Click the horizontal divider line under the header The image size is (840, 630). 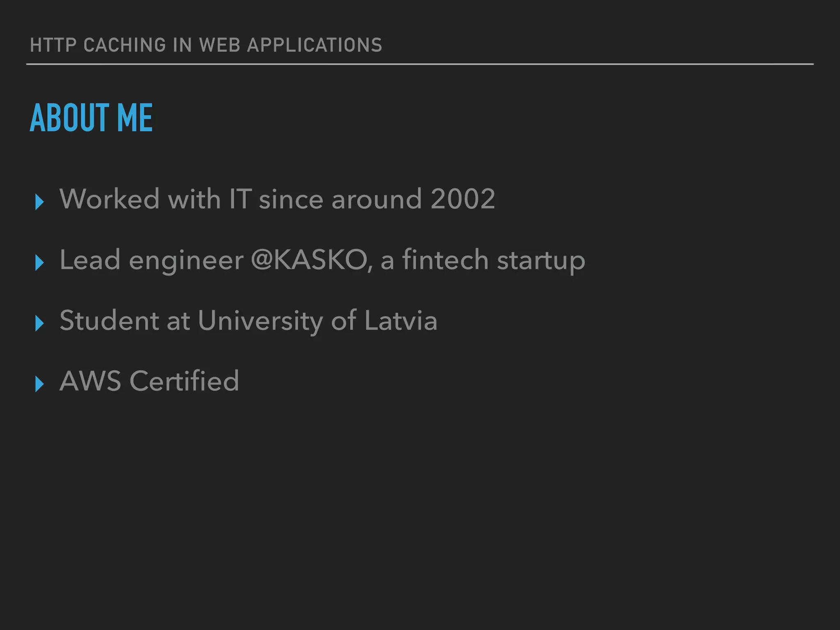click(420, 64)
